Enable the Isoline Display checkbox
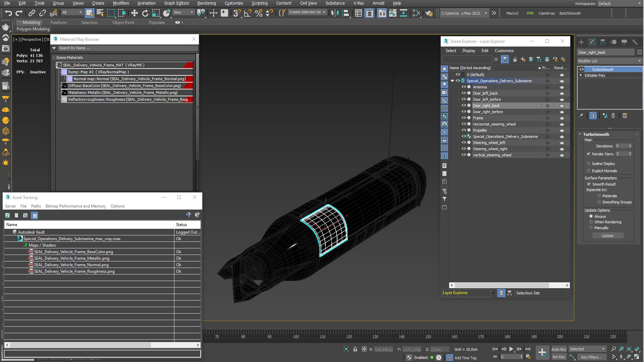The image size is (644, 362). (588, 164)
